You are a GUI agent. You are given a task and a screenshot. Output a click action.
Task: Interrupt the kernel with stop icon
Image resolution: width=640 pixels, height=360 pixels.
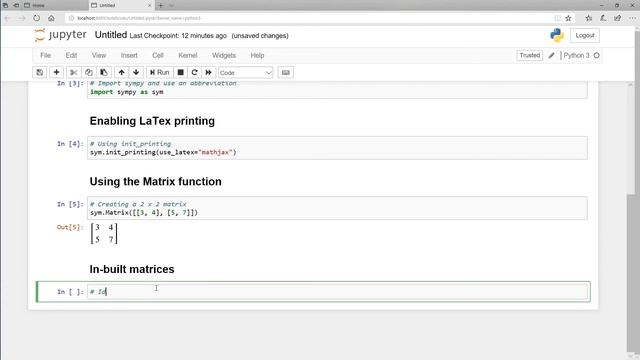180,72
